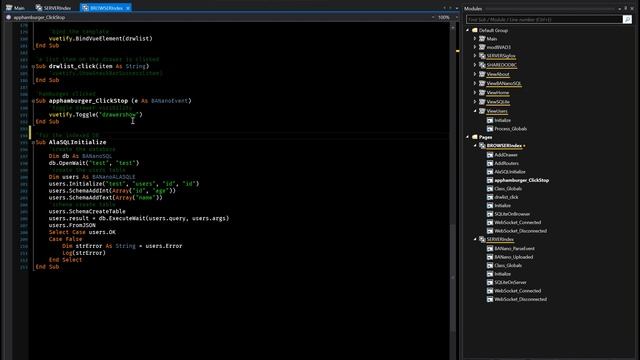The height and width of the screenshot is (360, 640).
Task: Switch to the SERVERIndex editor tab
Action: click(53, 8)
